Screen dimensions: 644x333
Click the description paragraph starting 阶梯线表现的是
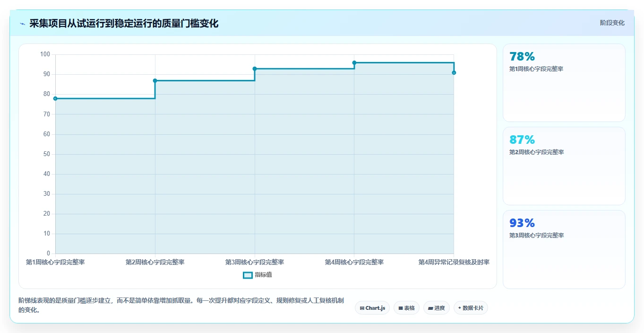181,306
